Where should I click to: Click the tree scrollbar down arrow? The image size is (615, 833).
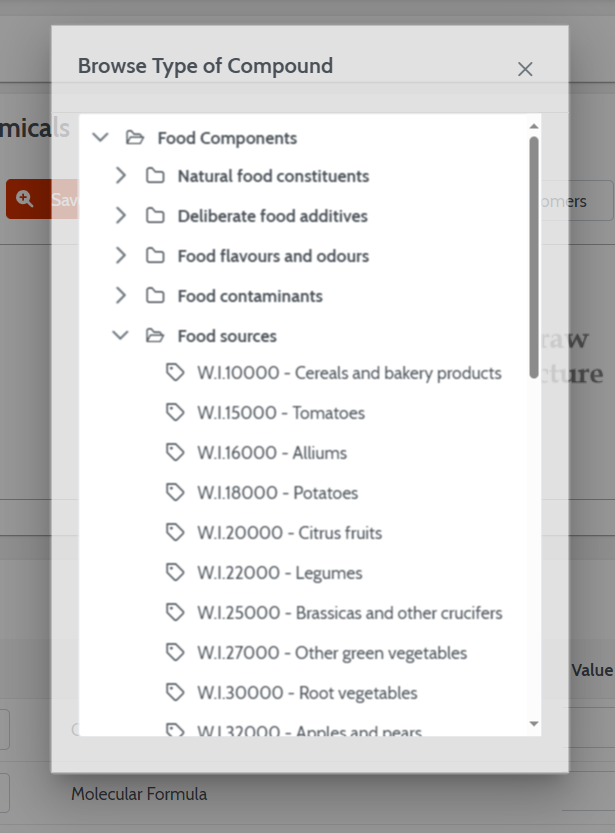[x=534, y=724]
